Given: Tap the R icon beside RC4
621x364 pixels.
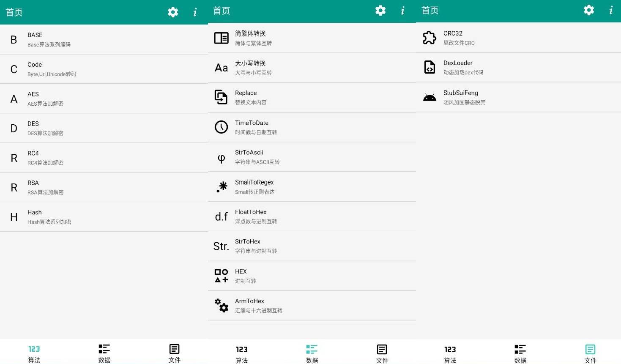Looking at the screenshot, I should [x=14, y=158].
